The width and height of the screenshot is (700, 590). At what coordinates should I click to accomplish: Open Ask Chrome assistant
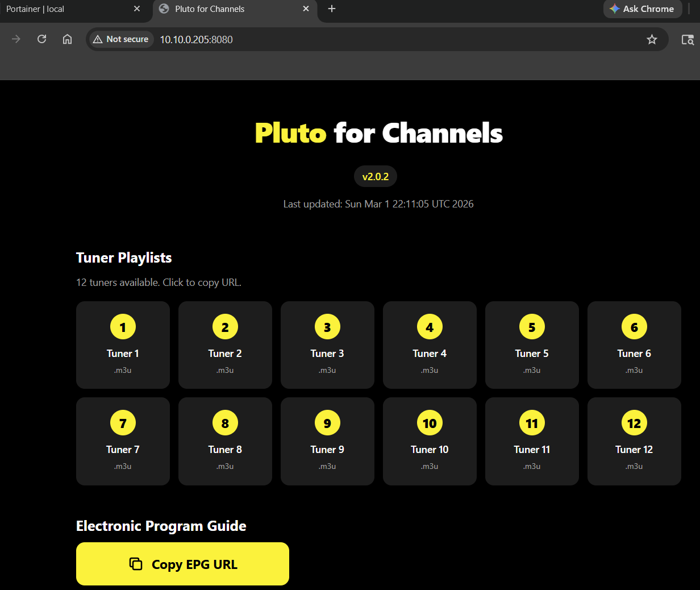tap(642, 9)
